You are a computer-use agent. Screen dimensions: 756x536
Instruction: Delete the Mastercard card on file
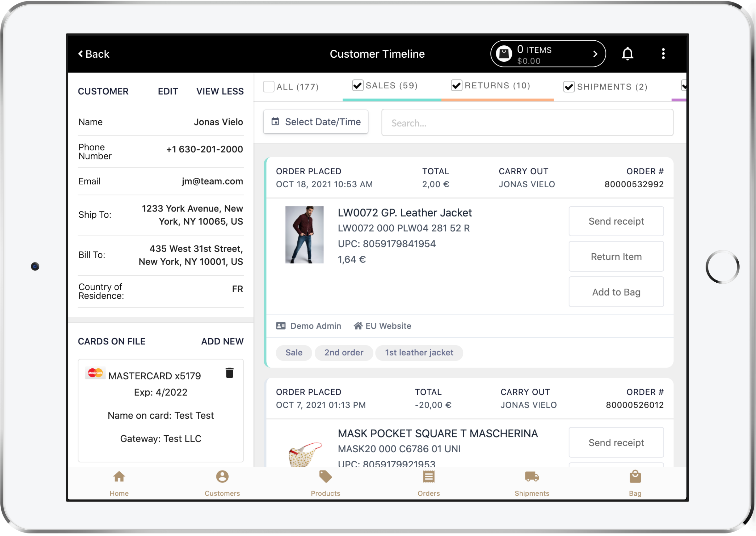pos(230,373)
